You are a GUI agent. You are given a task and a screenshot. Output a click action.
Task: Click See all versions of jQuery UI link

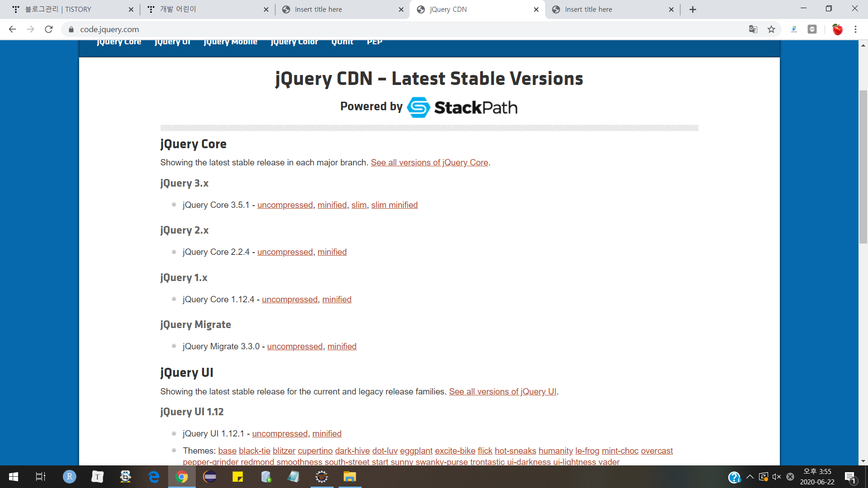[502, 392]
